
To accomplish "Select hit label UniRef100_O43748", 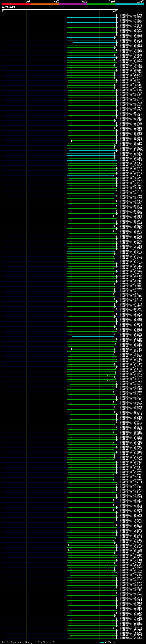I will 131,384.
